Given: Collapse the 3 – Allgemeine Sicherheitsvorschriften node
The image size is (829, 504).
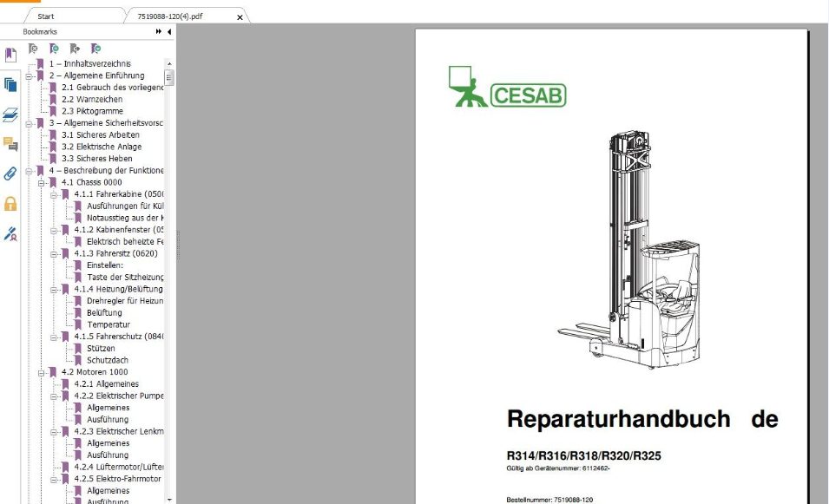Looking at the screenshot, I should coord(29,124).
